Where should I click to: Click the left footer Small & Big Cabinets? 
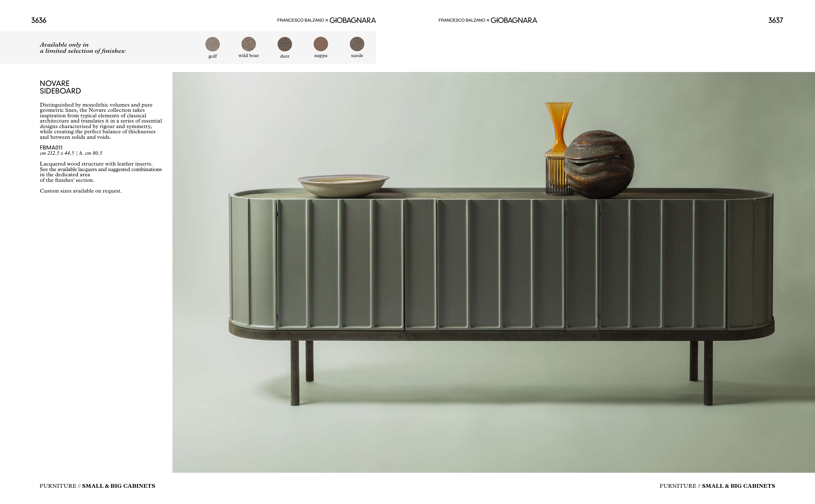click(118, 486)
